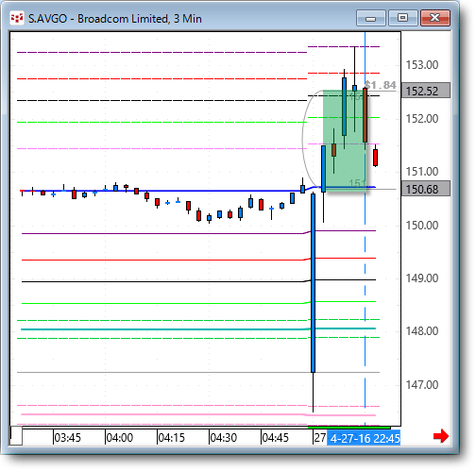The image size is (476, 471).
Task: Click the 04:15 time axis label
Action: coord(171,438)
